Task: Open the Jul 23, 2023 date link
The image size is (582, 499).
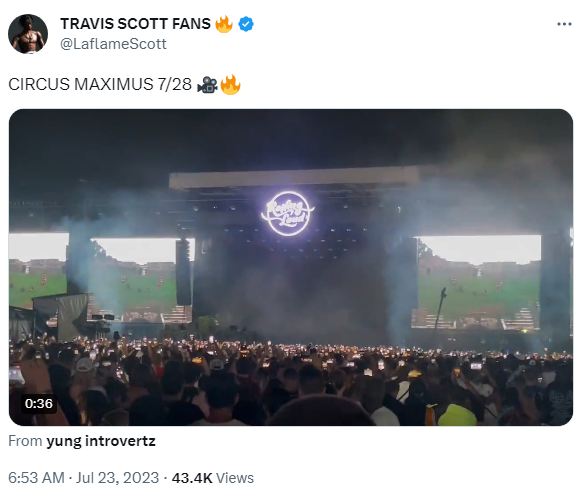Action: coord(117,478)
